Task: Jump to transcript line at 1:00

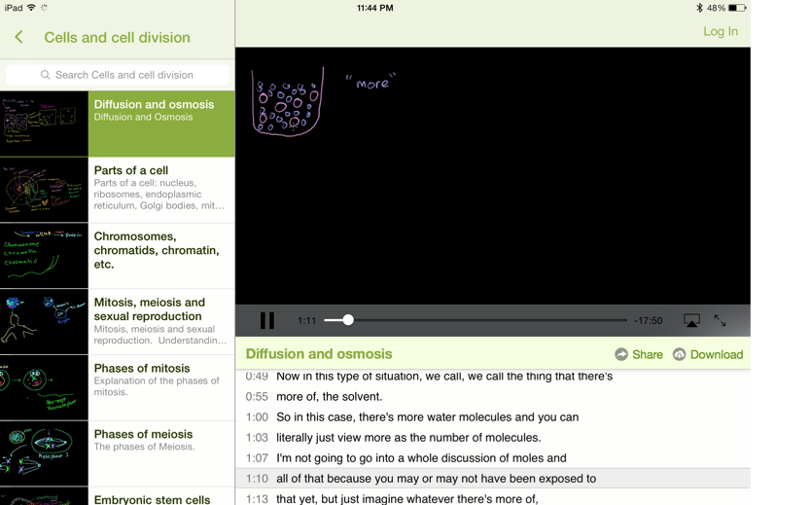Action: tap(428, 416)
